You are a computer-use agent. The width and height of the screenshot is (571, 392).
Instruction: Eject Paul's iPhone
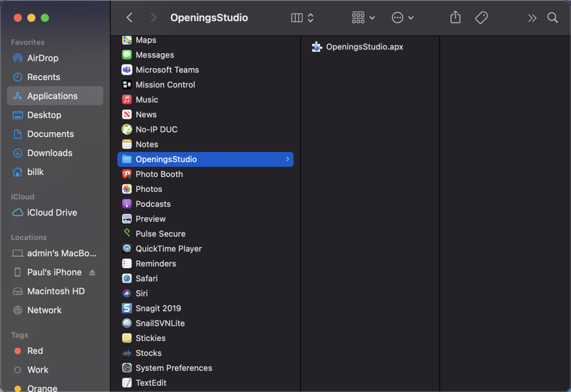click(x=92, y=273)
